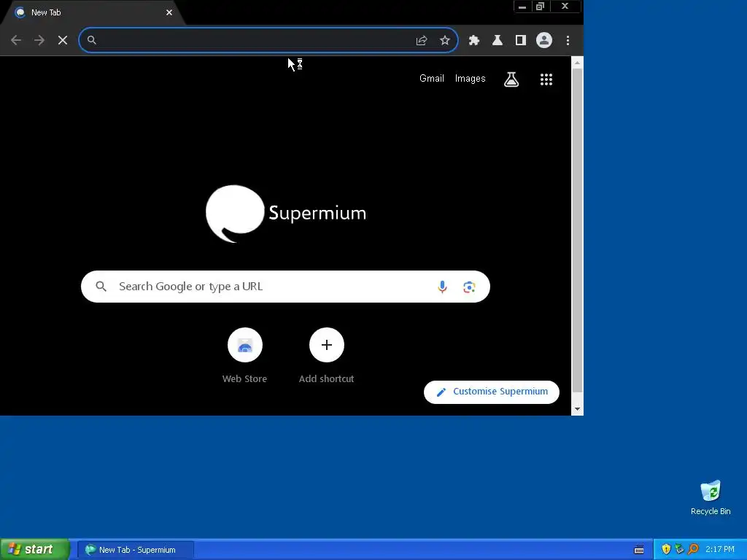Open the experiments flask icon in toolbar
The image size is (747, 560).
497,41
